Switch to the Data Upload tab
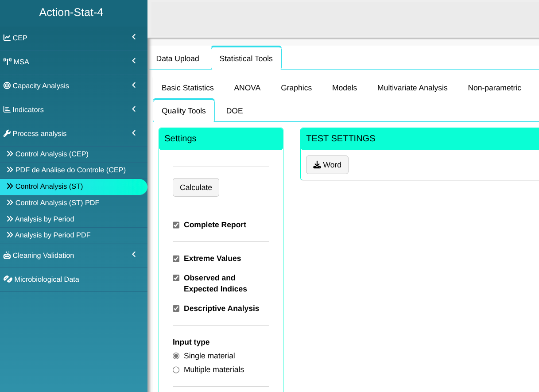This screenshot has width=539, height=392. coord(178,58)
